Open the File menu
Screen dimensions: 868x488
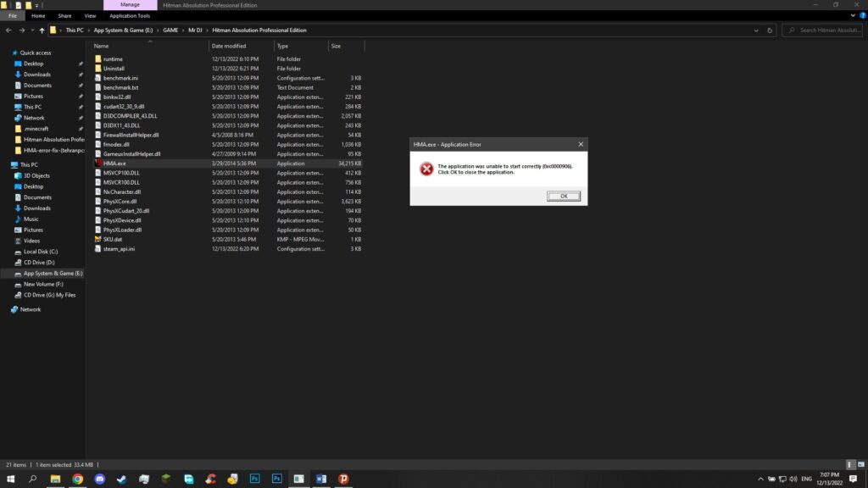point(13,15)
